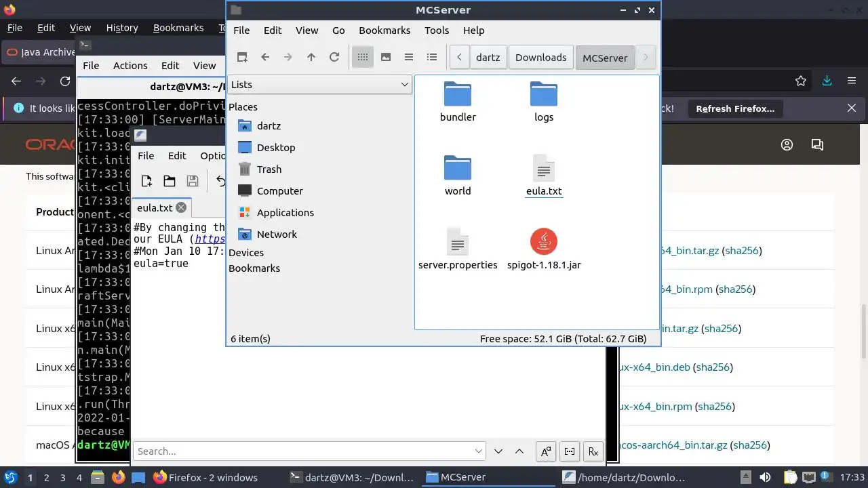Image resolution: width=868 pixels, height=488 pixels.
Task: Bookmark page with Firefox star icon
Action: [801, 81]
